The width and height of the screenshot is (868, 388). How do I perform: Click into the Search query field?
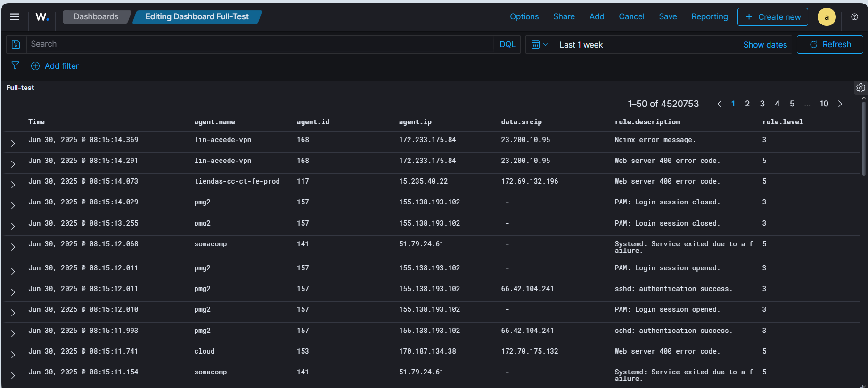coord(259,44)
